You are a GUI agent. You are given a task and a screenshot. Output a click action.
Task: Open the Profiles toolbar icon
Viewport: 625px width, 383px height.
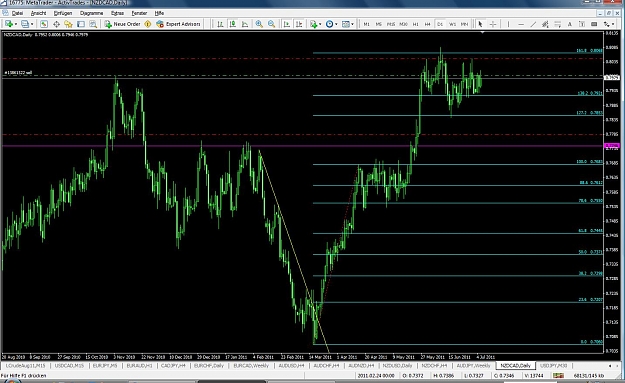click(25, 24)
